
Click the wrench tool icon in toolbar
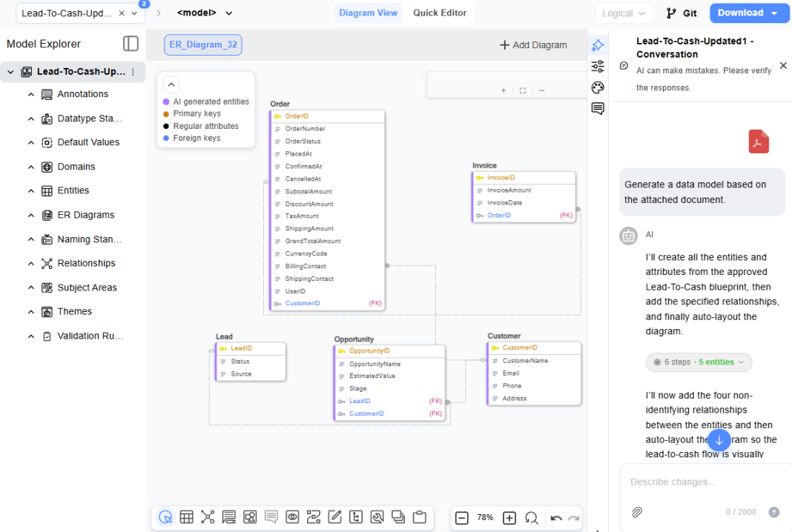pyautogui.click(x=377, y=517)
